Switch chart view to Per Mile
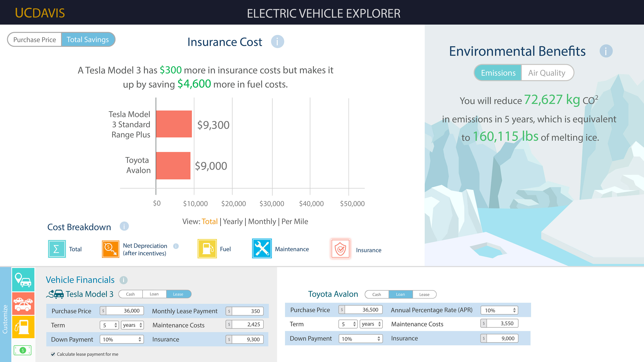The height and width of the screenshot is (362, 644). pos(295,221)
